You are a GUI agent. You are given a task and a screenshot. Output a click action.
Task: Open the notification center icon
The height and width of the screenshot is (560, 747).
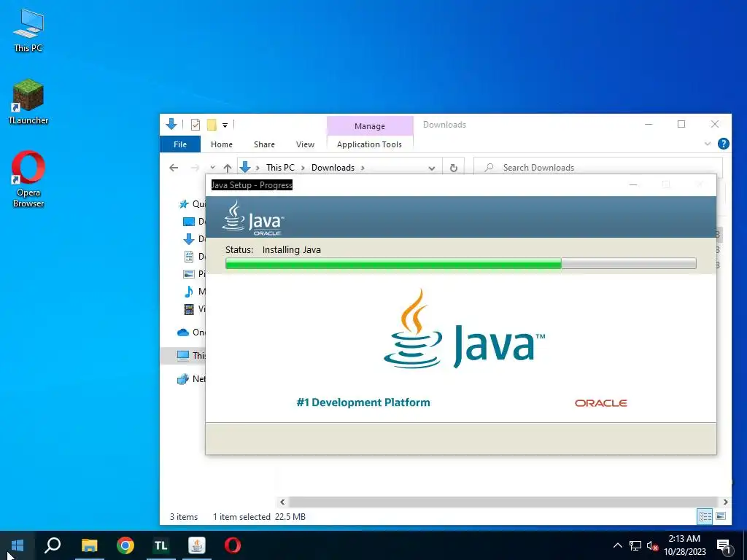pyautogui.click(x=724, y=545)
